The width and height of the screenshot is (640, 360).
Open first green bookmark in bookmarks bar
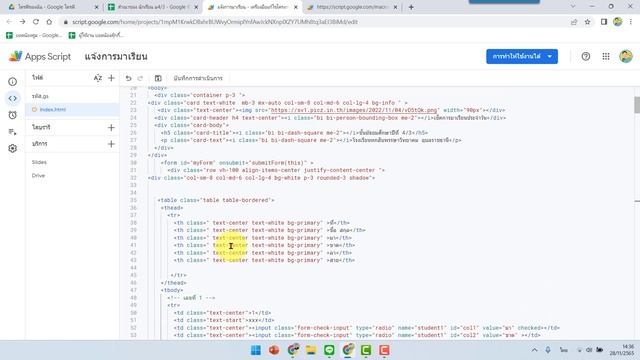point(34,36)
